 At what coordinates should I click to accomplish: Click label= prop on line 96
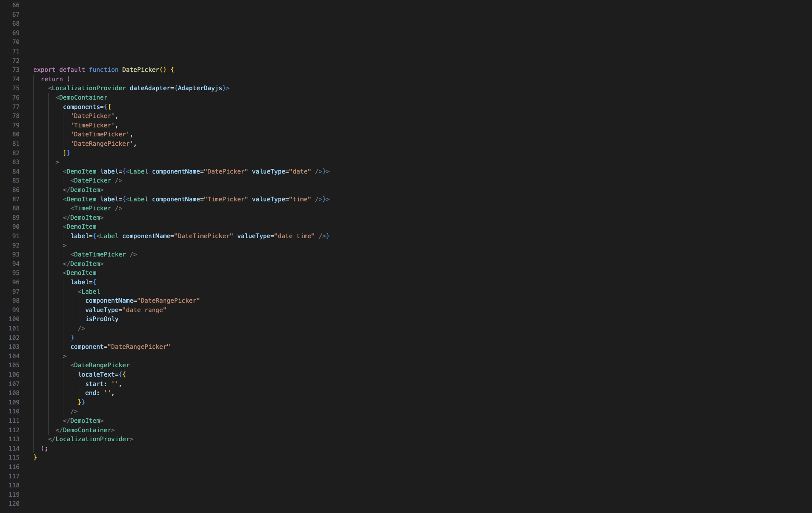click(82, 282)
